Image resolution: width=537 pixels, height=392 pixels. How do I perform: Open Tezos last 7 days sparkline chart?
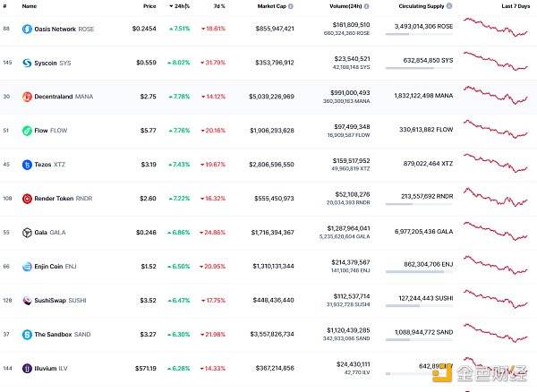[496, 164]
